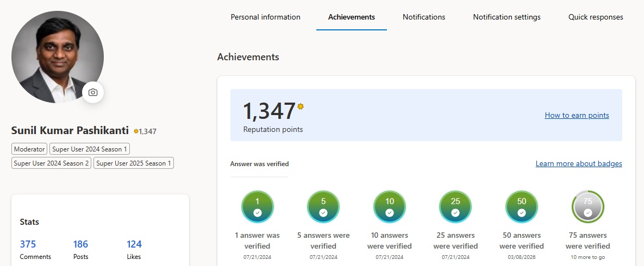Click the Super User 2024 Season 2 tag
Screen dimensions: 644x266
[51, 163]
